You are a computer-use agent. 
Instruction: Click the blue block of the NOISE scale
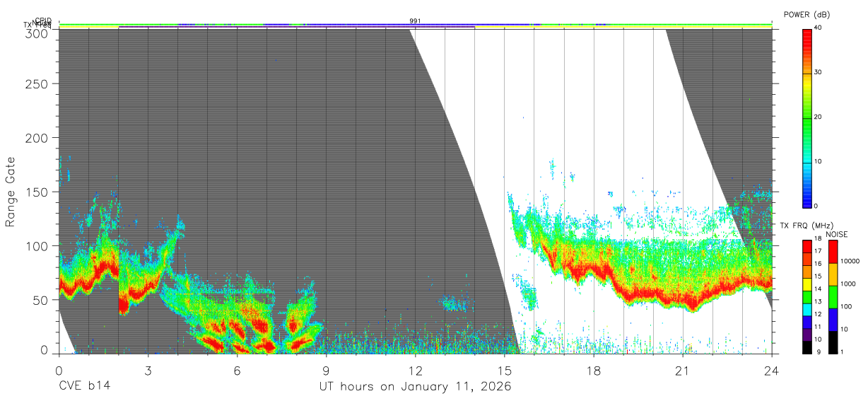[x=833, y=320]
